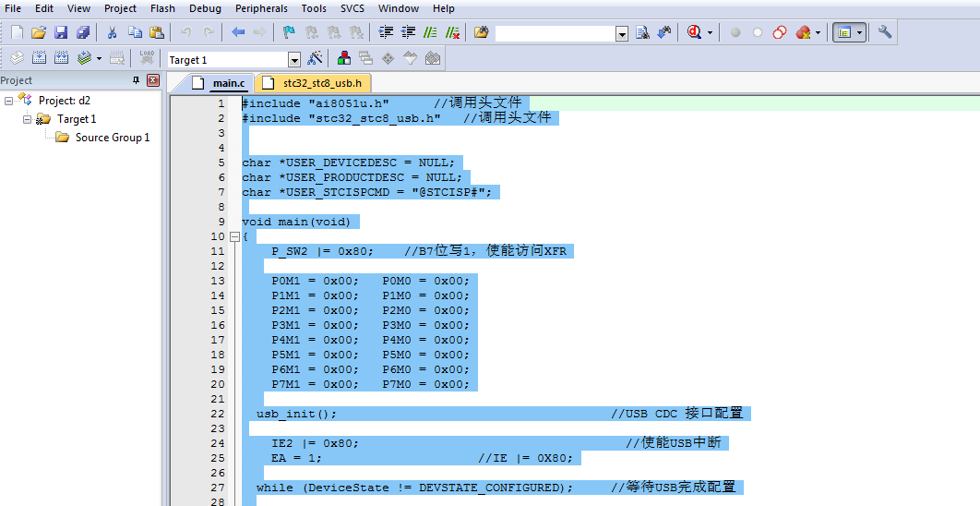Screen dimensions: 980x506
Task: Open a file using the folder icon
Action: 39,32
